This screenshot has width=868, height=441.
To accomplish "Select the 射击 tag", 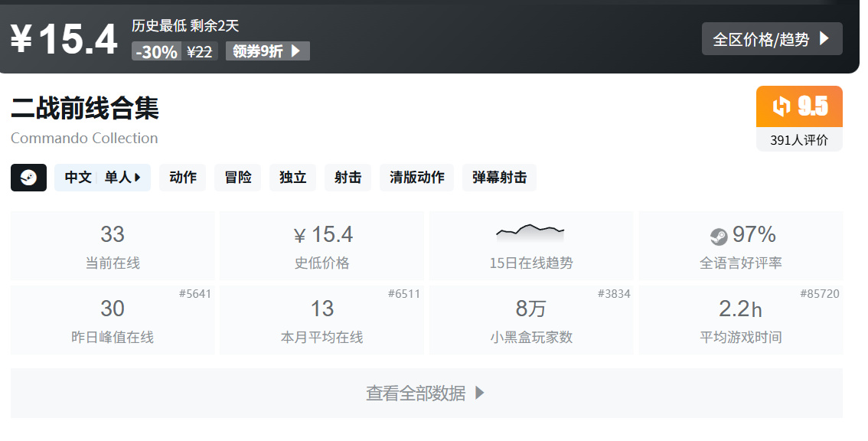I will [348, 178].
